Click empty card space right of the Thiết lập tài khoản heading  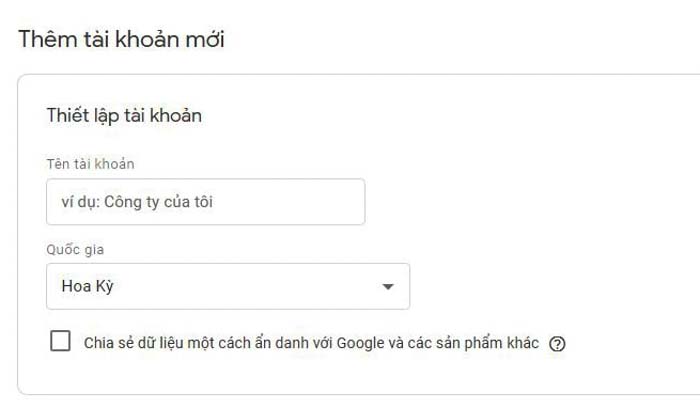point(446,116)
